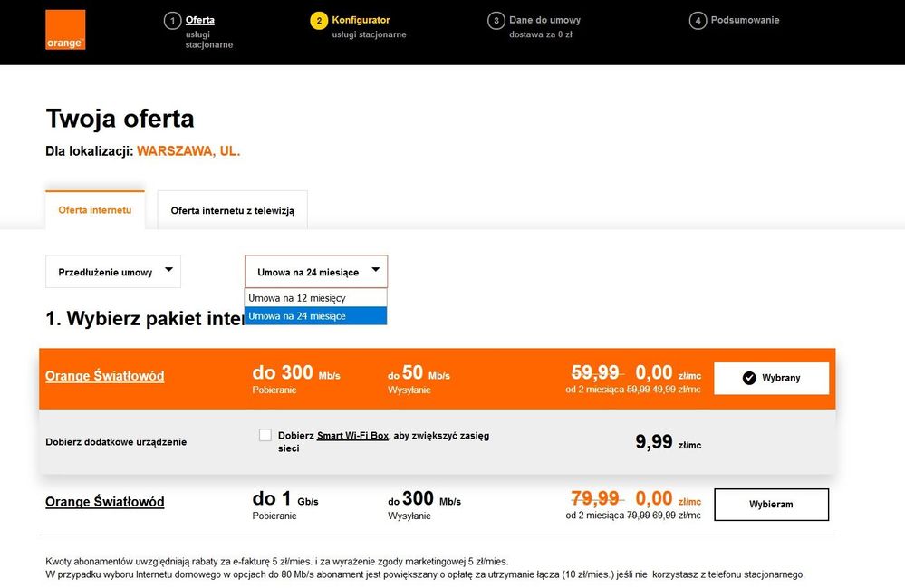
Task: Click the Podsumowanie step label
Action: [745, 20]
